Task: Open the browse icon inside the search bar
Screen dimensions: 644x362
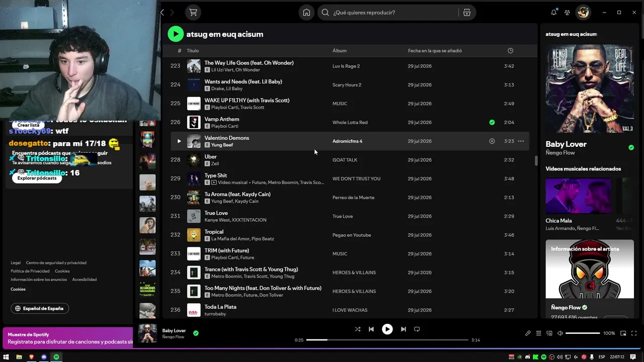Action: coord(467,13)
